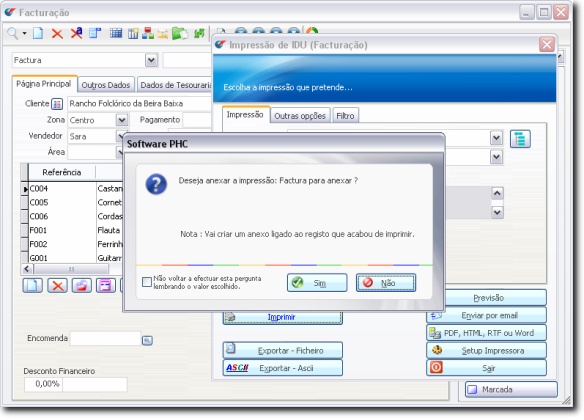Screen dimensions: 584x420
Task: Click the Desconto Financeiro 0,00% field
Action: coord(43,384)
